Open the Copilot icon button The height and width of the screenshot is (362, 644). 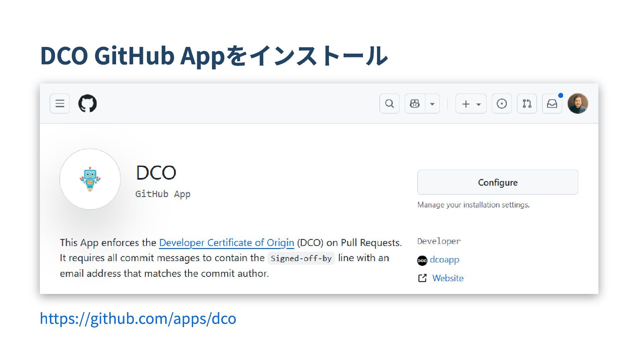[x=415, y=104]
